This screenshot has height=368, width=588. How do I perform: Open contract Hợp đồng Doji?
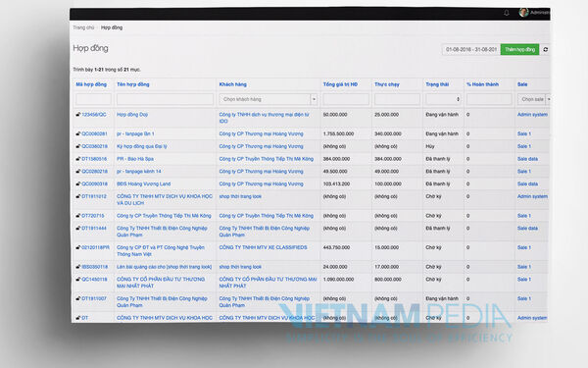[x=132, y=114]
